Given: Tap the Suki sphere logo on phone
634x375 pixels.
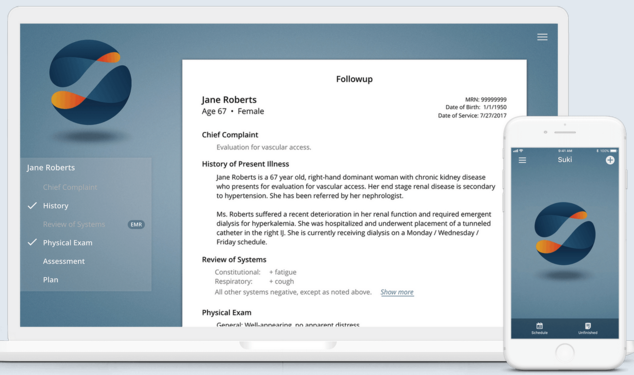Looking at the screenshot, I should tap(565, 233).
